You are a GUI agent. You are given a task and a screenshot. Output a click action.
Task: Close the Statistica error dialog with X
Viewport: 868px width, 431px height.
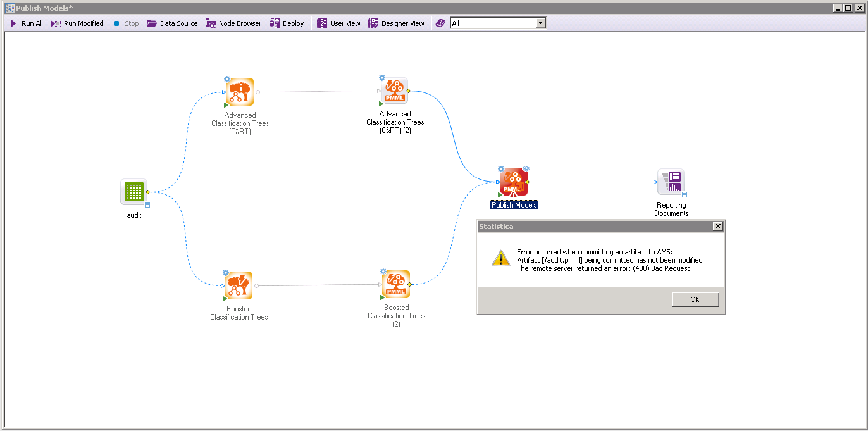pyautogui.click(x=717, y=227)
